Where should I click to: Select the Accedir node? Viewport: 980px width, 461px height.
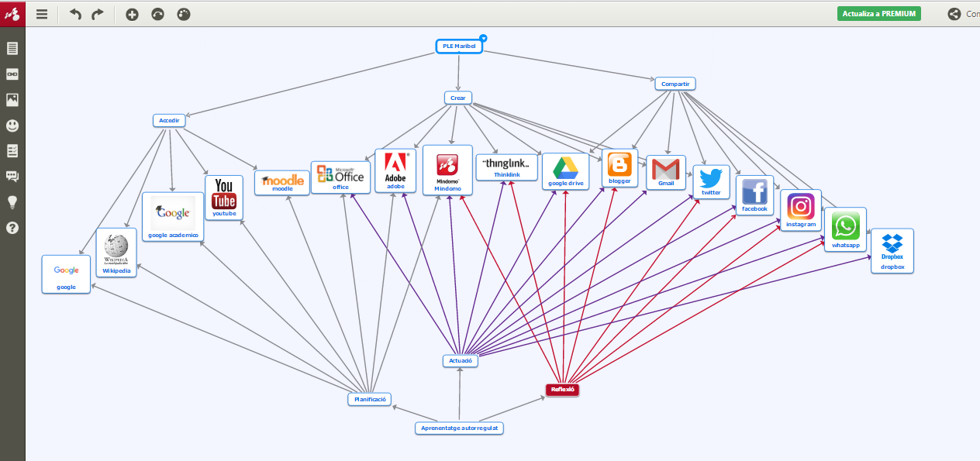[169, 120]
